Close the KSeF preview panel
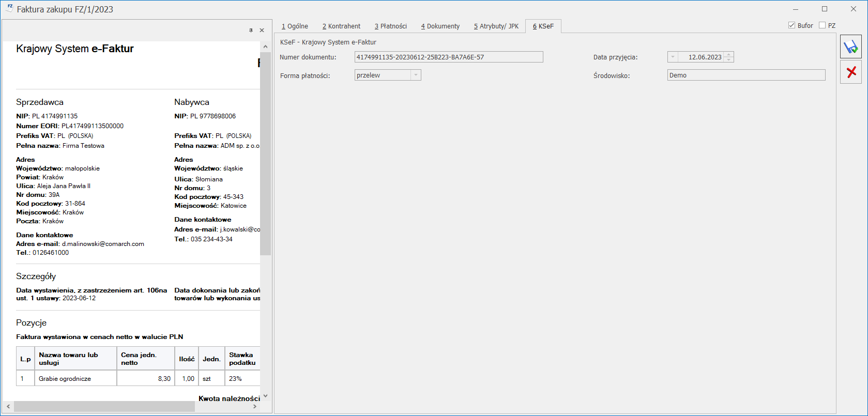 click(262, 30)
